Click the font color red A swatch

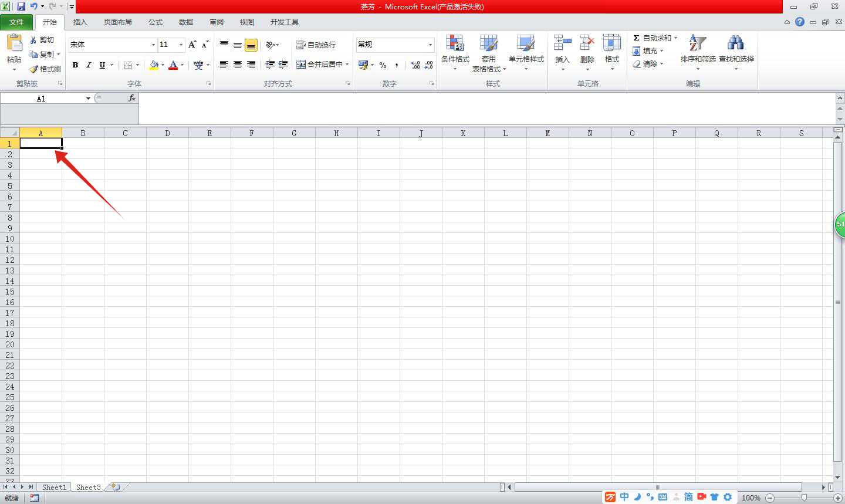tap(173, 65)
